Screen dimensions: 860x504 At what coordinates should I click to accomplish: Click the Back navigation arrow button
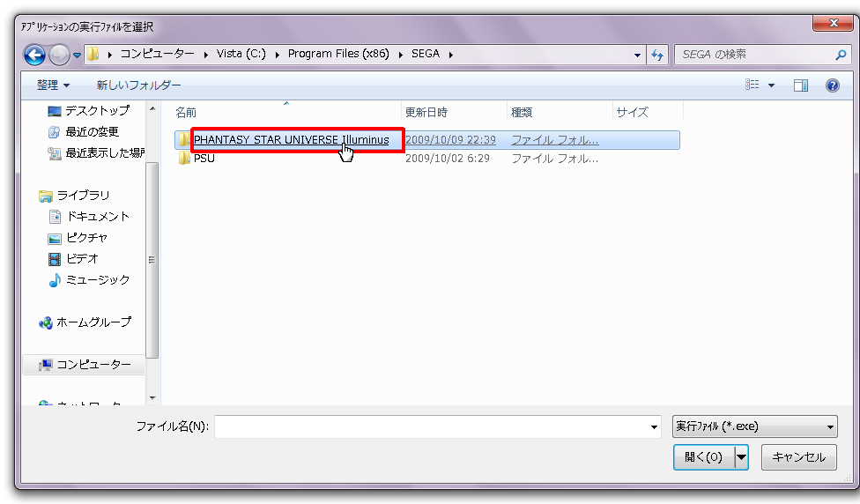click(x=34, y=55)
